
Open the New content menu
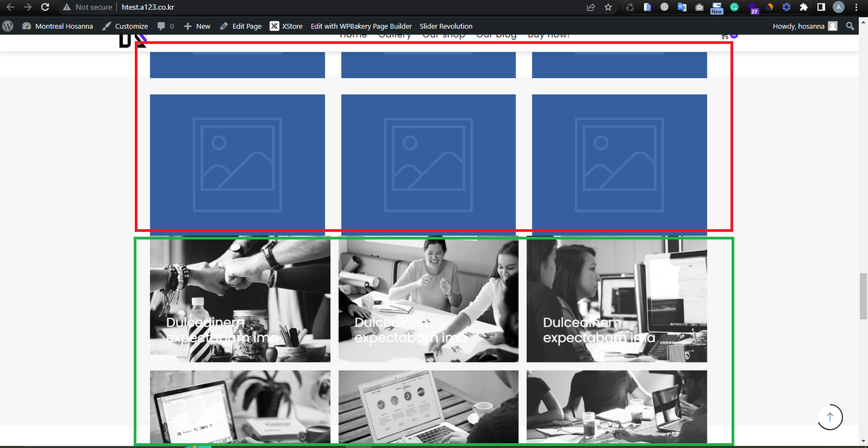click(197, 26)
